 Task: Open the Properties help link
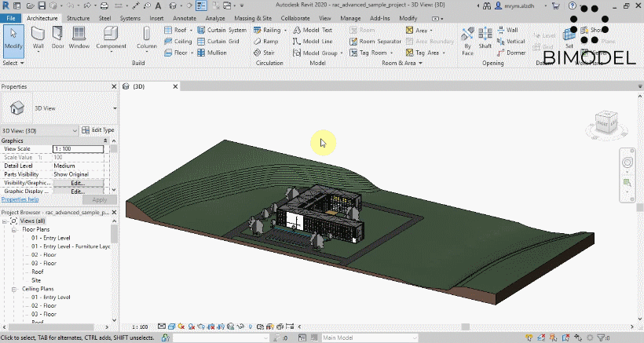click(20, 199)
